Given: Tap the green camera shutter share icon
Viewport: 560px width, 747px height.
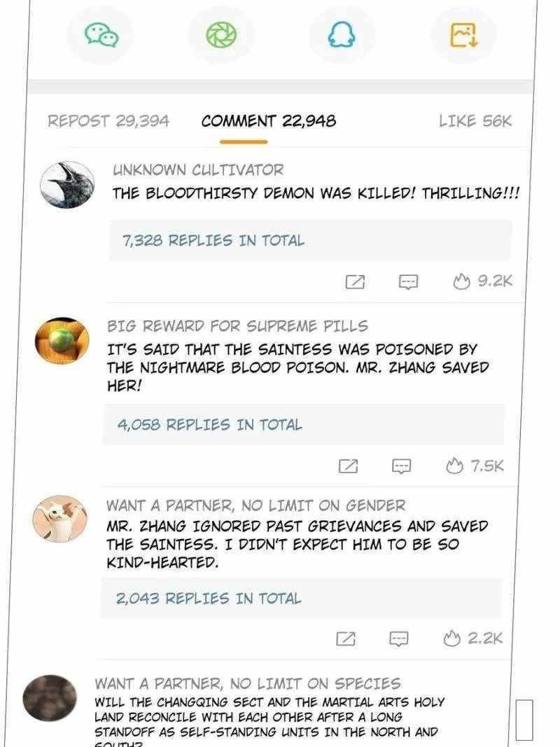Looking at the screenshot, I should pyautogui.click(x=221, y=35).
